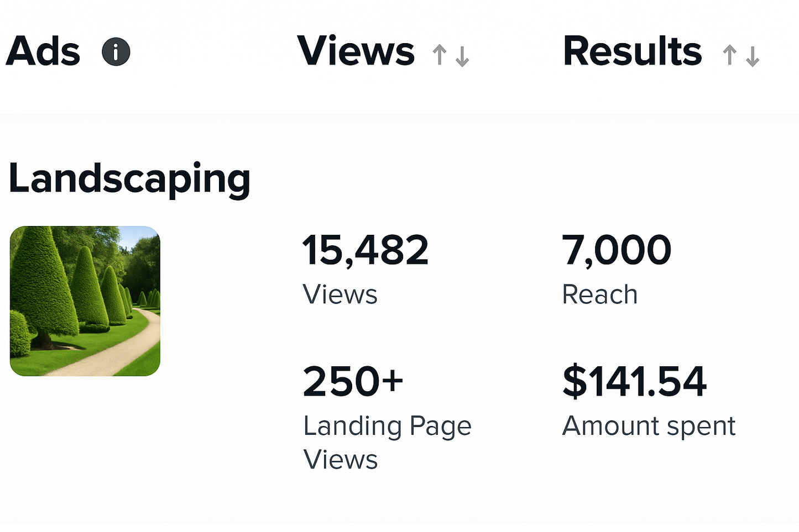Click the Results column header
This screenshot has height=532, width=799.
[633, 51]
